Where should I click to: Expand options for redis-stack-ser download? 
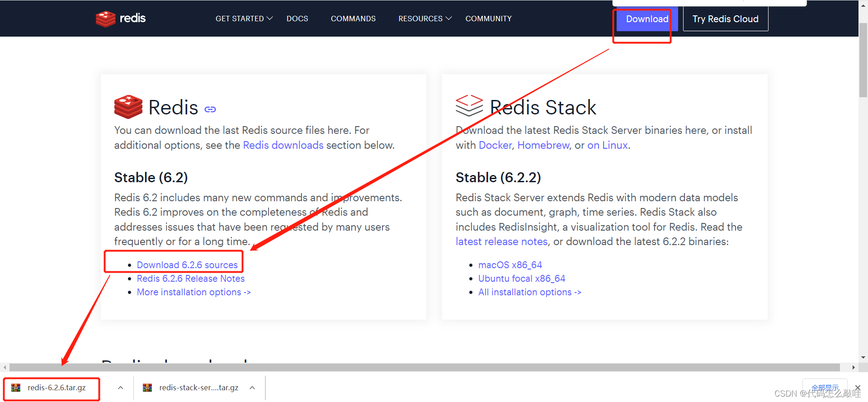pos(252,388)
